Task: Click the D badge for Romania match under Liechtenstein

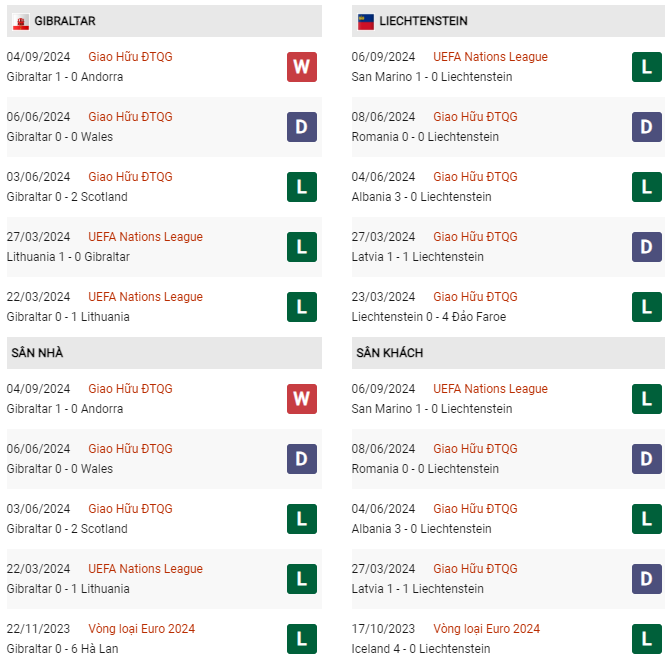Action: point(647,127)
